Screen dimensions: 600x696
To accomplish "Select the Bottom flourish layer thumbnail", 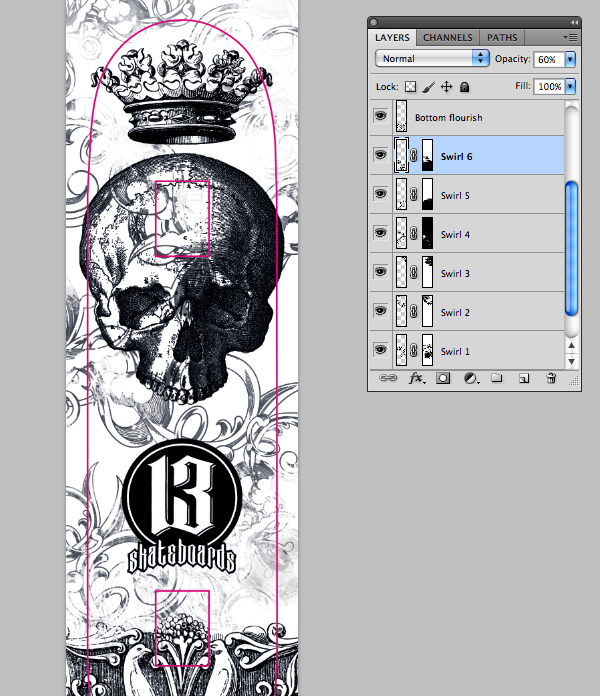I will point(401,116).
